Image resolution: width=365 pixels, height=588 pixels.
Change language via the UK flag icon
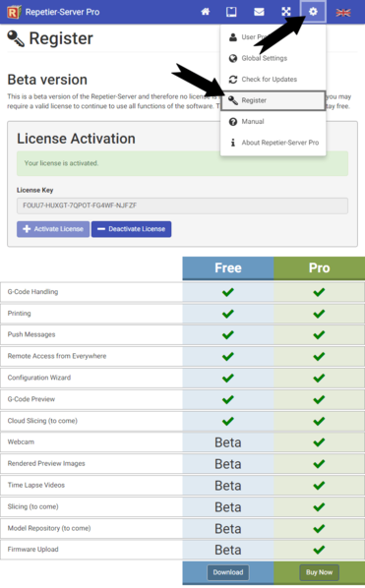click(x=343, y=13)
